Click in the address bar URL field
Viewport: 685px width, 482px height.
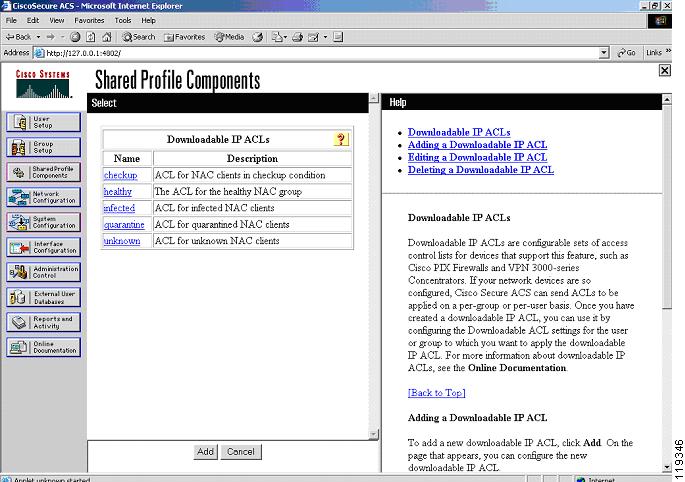(319, 53)
